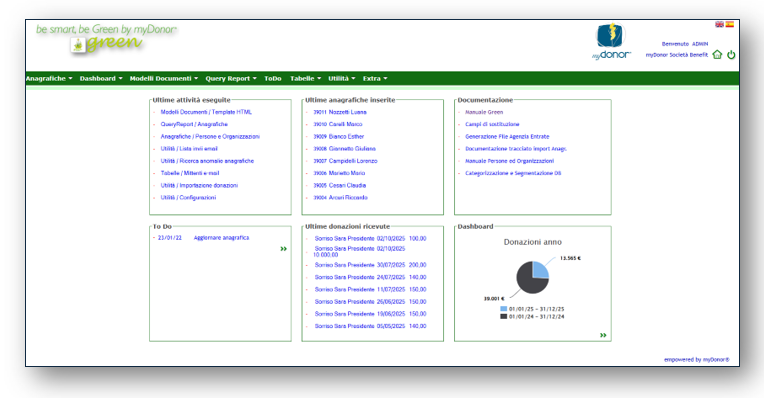Open record 39004 Arcuri Riccardo
The image size is (764, 398).
(341, 197)
